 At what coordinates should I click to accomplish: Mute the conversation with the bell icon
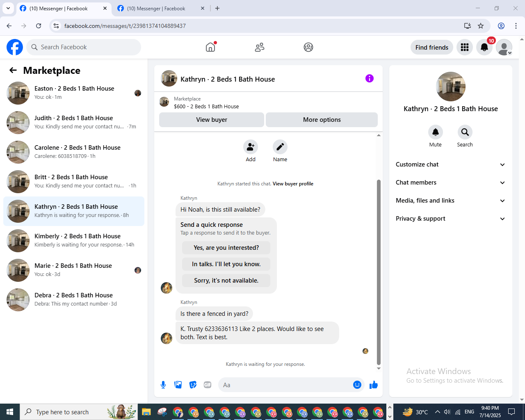(436, 132)
